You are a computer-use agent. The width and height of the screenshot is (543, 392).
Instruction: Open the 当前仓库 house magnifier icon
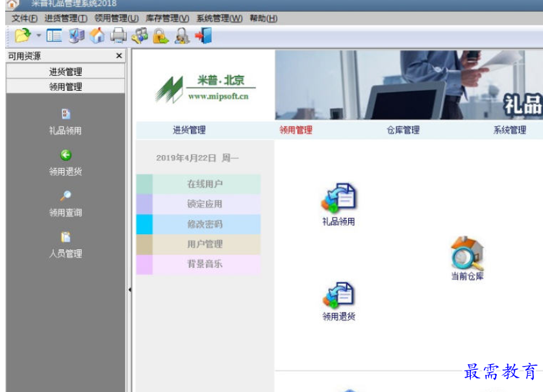click(x=467, y=258)
